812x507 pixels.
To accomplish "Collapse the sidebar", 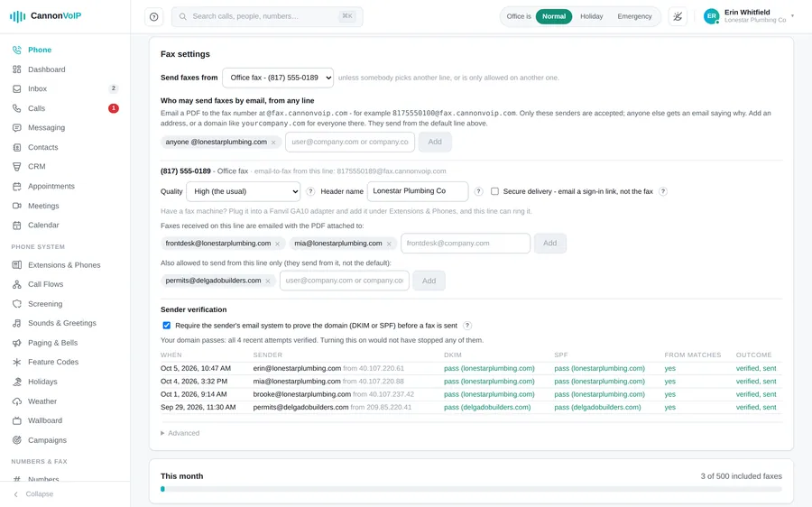I will tap(34, 494).
